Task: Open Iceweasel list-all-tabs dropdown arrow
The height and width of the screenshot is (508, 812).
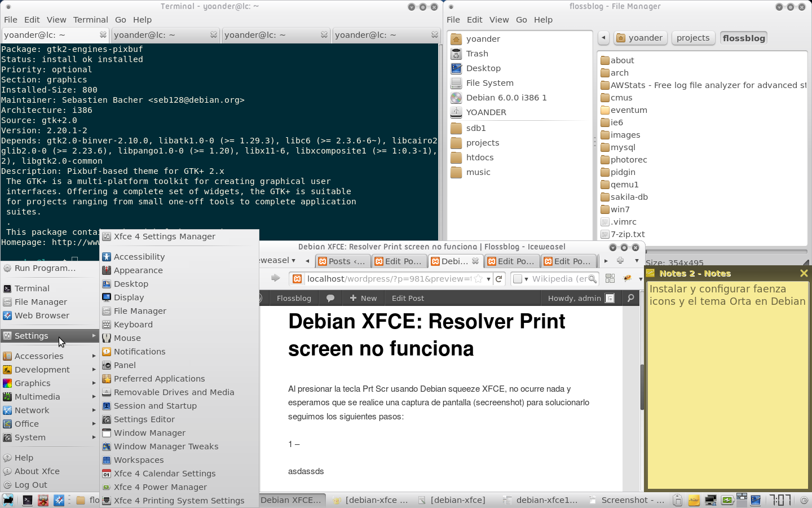Action: coord(637,261)
